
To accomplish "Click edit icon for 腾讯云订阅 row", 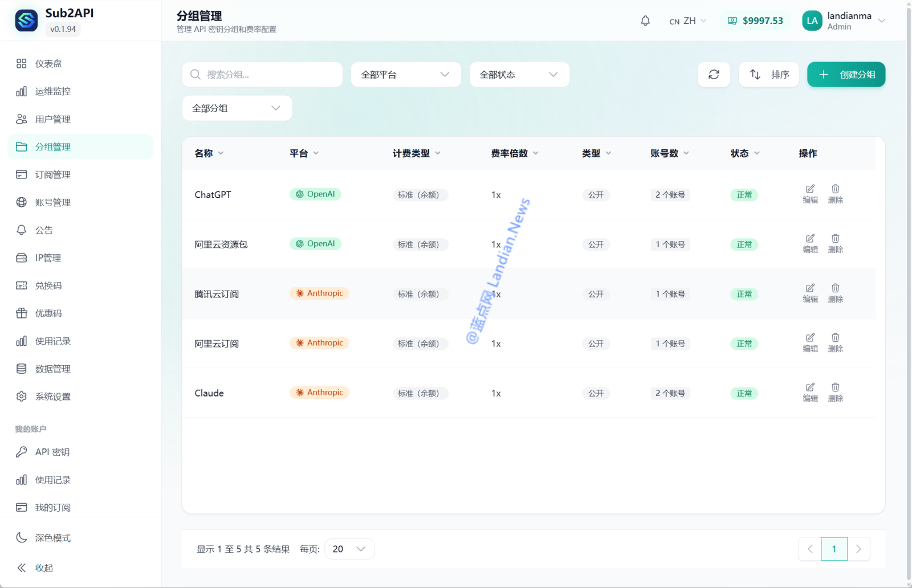I will [x=810, y=293].
